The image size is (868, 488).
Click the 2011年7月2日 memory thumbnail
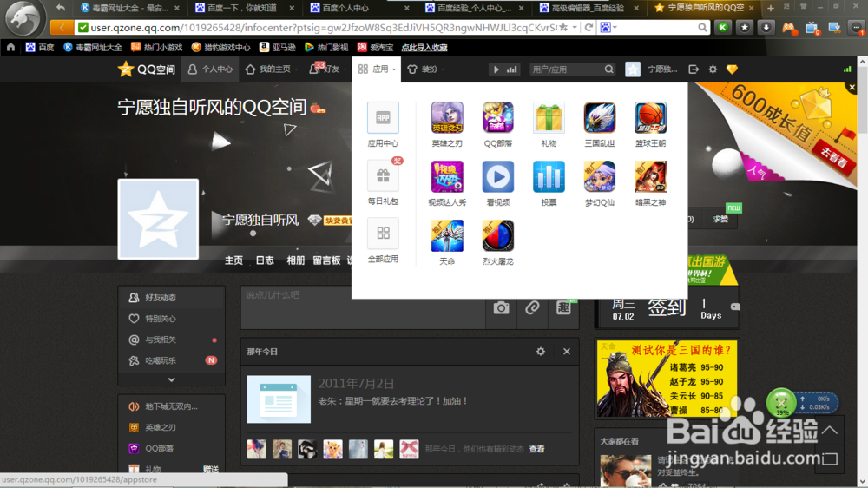click(x=279, y=399)
